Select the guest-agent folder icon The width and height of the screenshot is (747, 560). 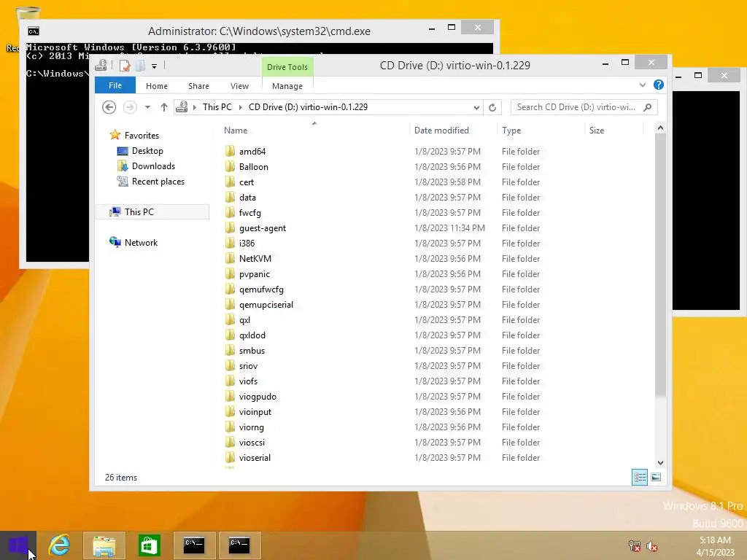click(230, 228)
